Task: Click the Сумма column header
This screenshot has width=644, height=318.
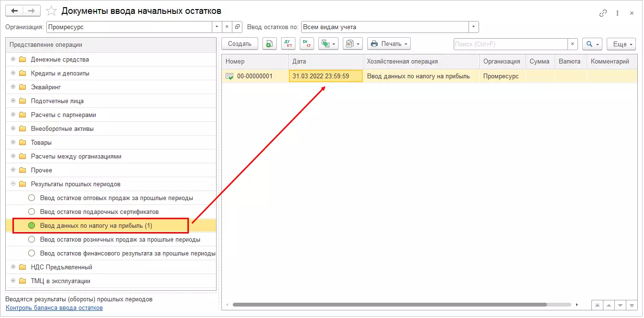Action: [540, 62]
